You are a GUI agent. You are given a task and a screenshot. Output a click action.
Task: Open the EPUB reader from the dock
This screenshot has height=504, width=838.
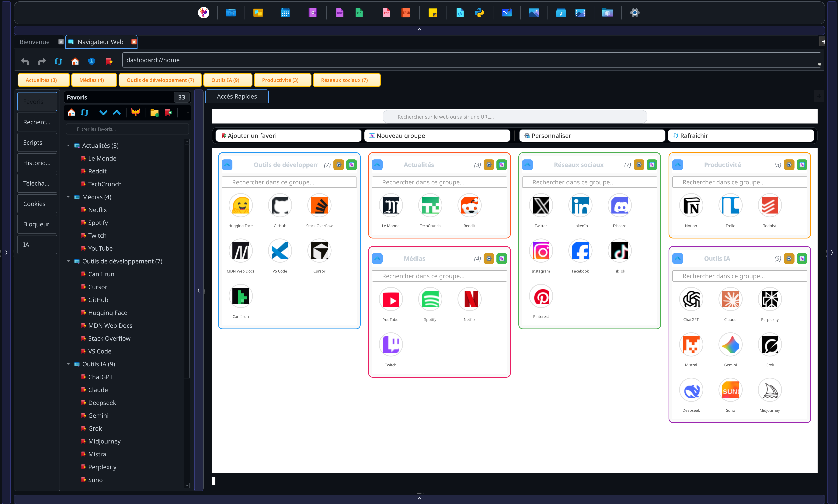(405, 13)
